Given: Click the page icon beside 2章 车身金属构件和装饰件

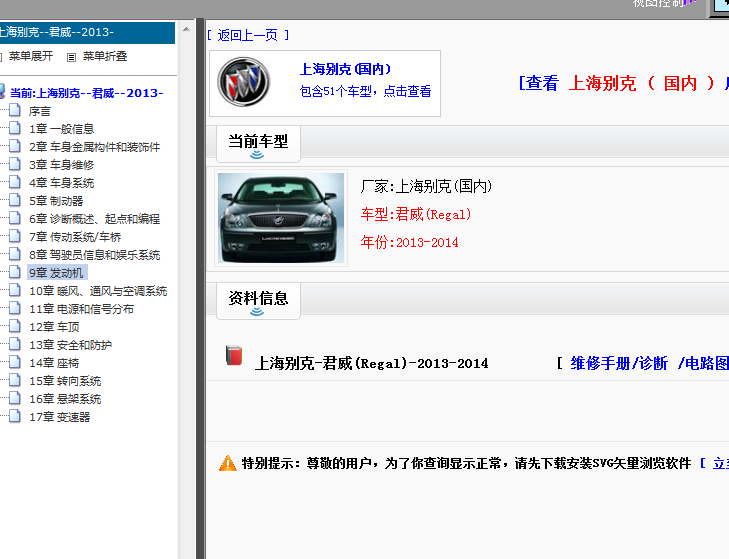Looking at the screenshot, I should coord(15,146).
